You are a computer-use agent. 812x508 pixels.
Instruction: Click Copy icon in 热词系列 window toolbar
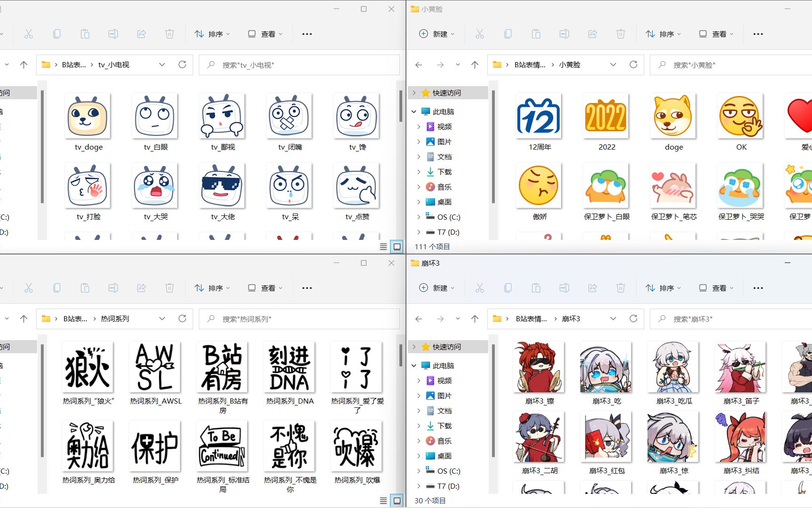tap(57, 288)
